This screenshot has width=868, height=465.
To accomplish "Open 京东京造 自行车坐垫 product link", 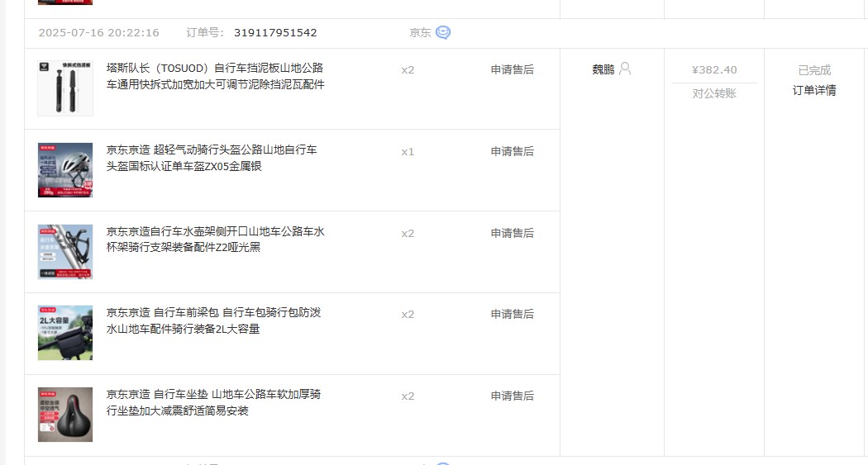I will (213, 402).
